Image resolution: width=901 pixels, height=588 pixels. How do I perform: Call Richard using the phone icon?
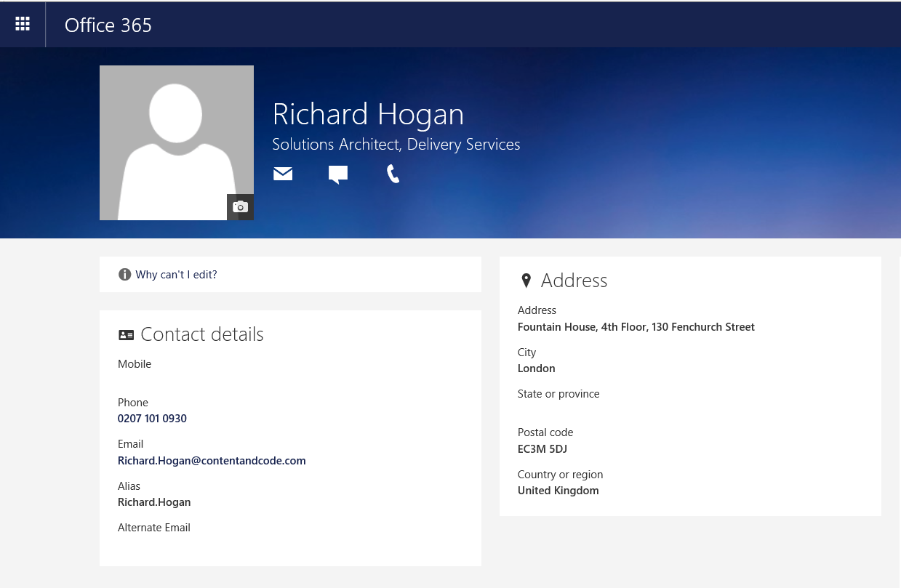(393, 174)
